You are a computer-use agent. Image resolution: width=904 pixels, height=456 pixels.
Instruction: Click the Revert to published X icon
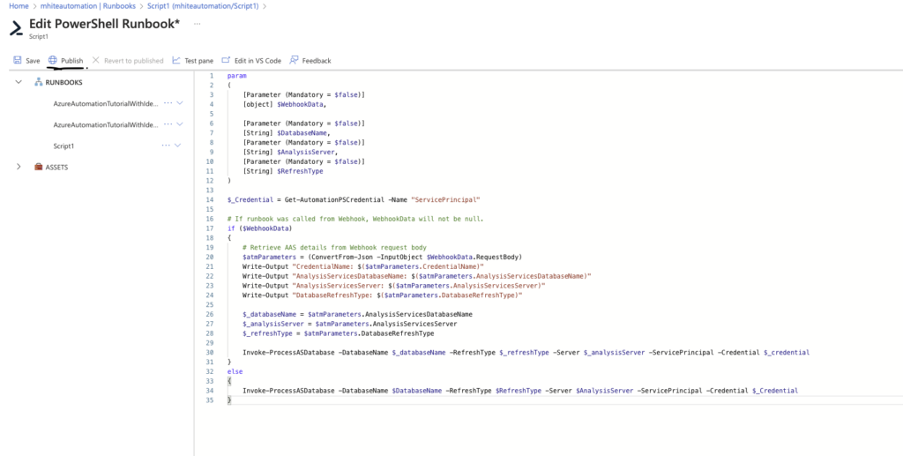(x=96, y=60)
